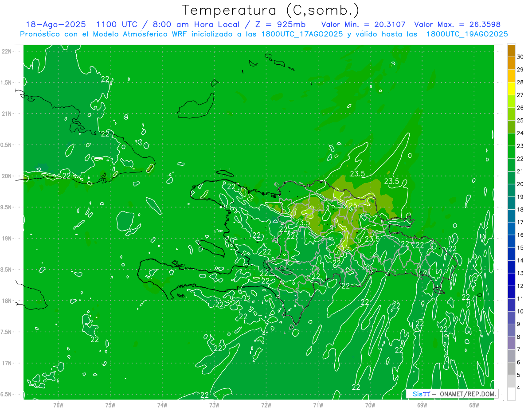
Task: Click the "72W" longitude axis label
Action: pos(266,405)
